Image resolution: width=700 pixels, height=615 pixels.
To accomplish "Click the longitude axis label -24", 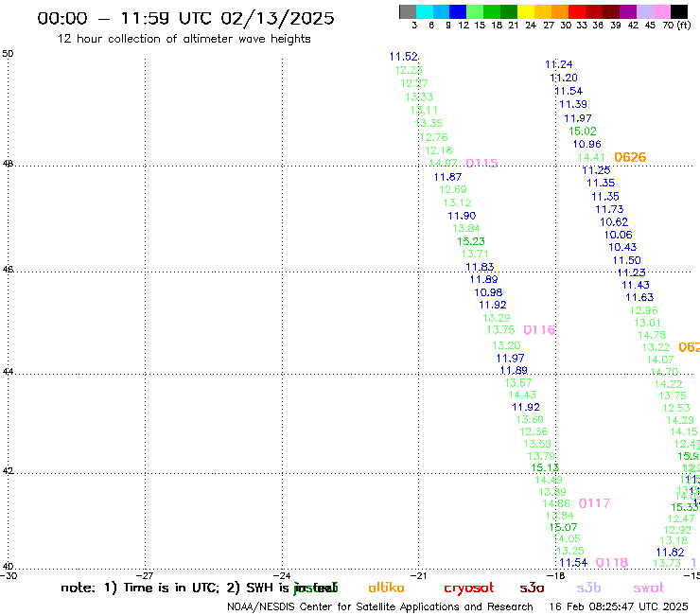I will pos(282,575).
